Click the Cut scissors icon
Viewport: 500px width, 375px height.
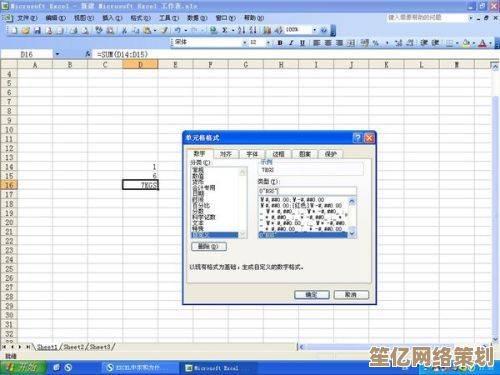click(124, 31)
